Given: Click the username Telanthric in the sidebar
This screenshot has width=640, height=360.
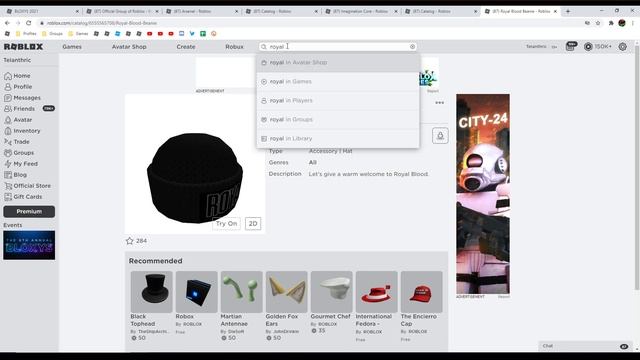Looking at the screenshot, I should (17, 60).
